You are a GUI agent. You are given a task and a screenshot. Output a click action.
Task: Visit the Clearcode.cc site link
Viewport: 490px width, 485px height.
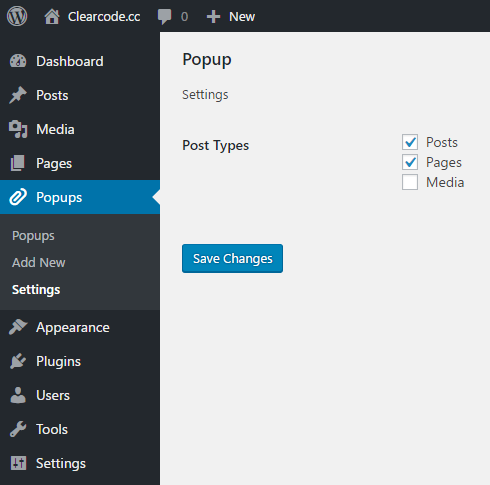(x=104, y=17)
